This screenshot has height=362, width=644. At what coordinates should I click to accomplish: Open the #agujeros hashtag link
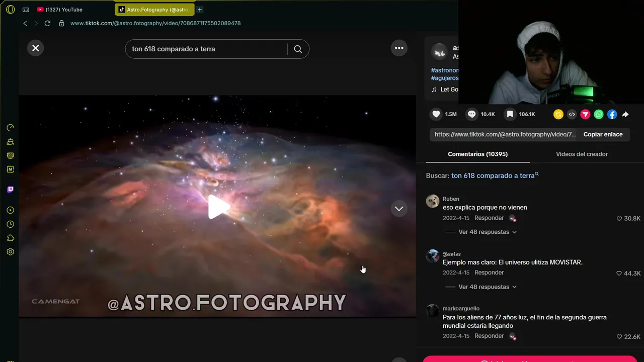[445, 78]
